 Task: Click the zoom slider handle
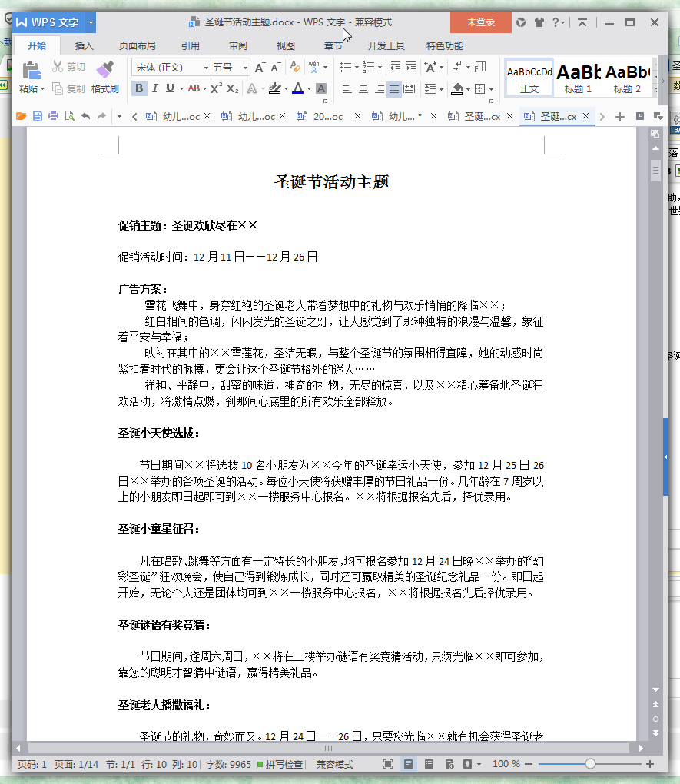click(x=591, y=763)
